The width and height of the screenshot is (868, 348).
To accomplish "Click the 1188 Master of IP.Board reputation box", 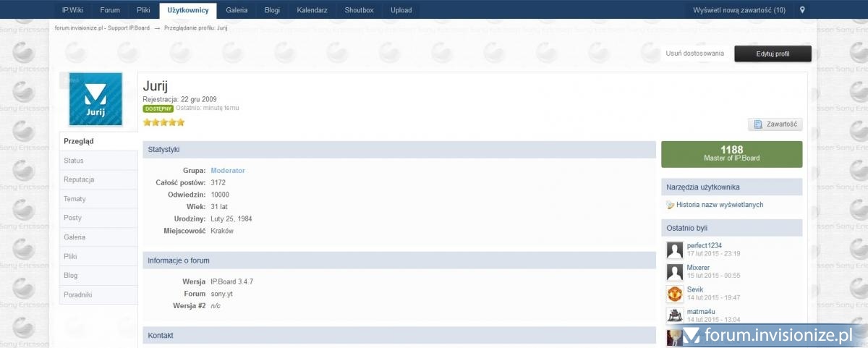I will coord(731,154).
